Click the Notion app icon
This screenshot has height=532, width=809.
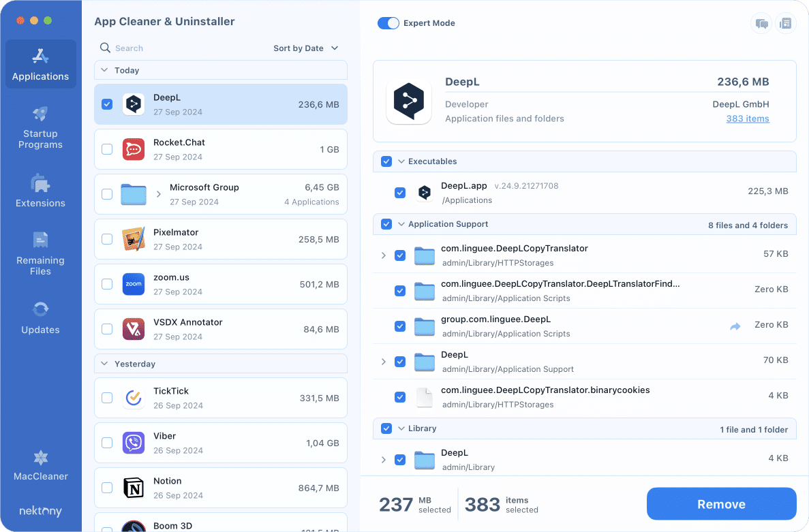134,488
